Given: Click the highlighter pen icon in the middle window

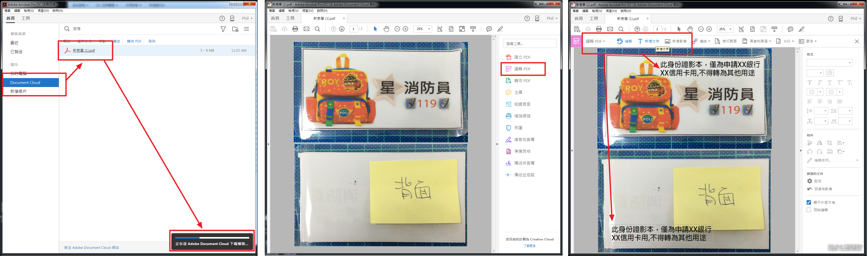Looking at the screenshot, I should point(500,29).
